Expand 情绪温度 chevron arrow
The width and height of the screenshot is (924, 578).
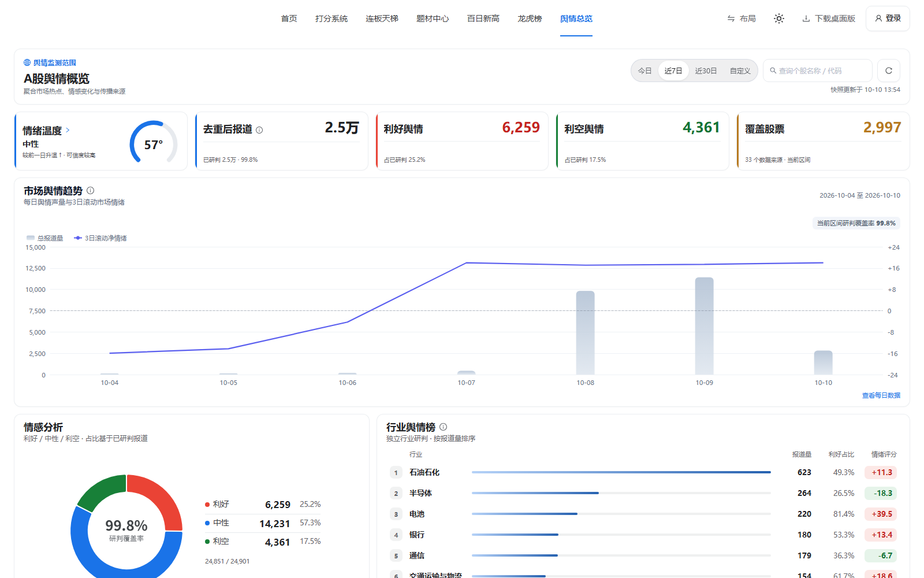(x=68, y=130)
